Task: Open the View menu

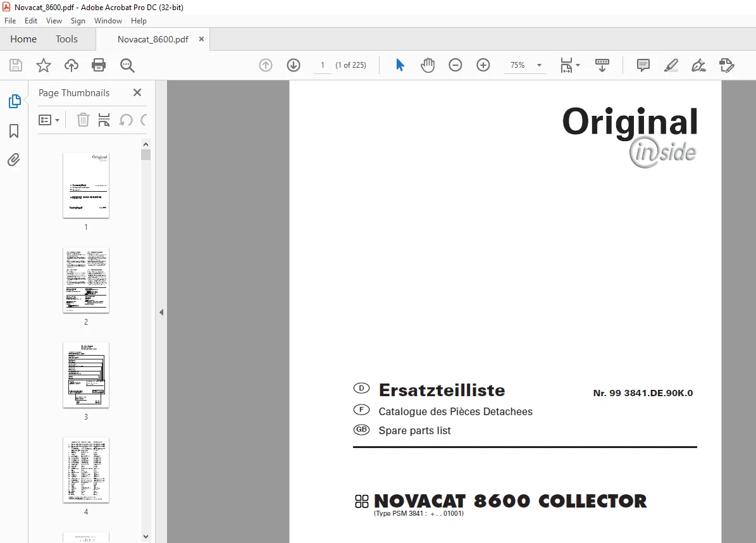Action: (x=54, y=21)
